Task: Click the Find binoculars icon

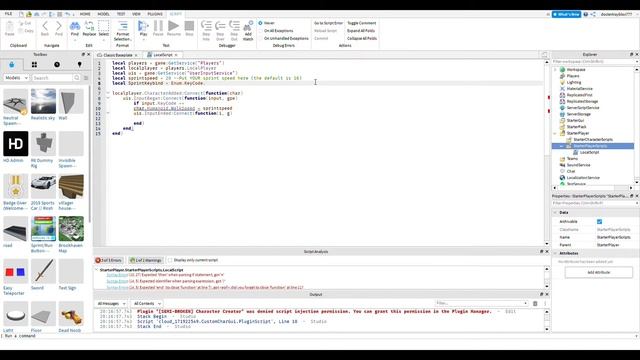Action: point(75,27)
